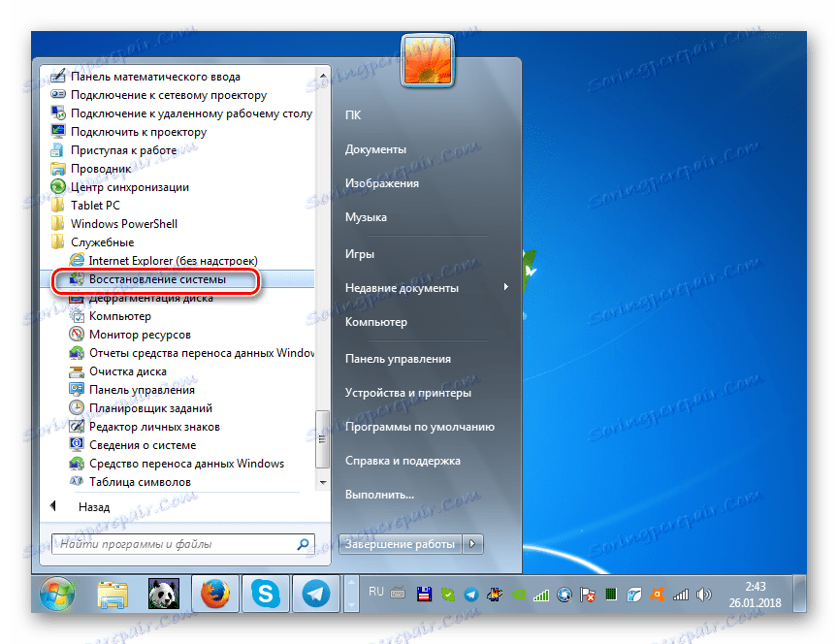Open Редактор личных знаков
This screenshot has width=838, height=644.
pos(145,427)
